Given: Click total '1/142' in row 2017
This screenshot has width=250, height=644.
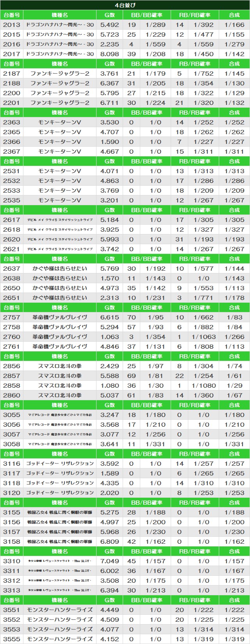Looking at the screenshot, I should pos(234,54).
